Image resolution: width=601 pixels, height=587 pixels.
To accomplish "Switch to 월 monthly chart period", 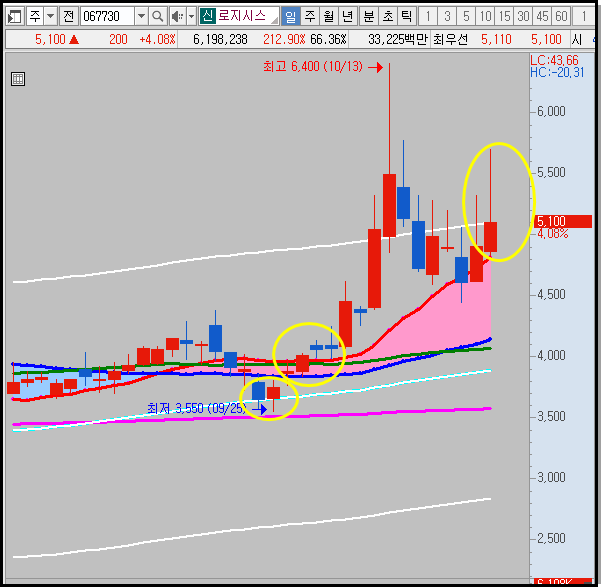I will (x=328, y=16).
